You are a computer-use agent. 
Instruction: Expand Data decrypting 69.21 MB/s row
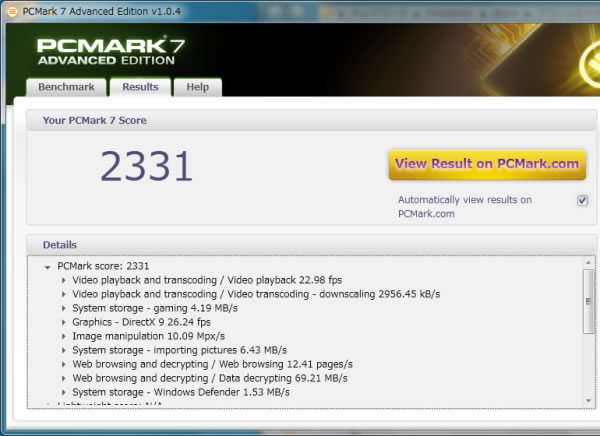pyautogui.click(x=64, y=378)
